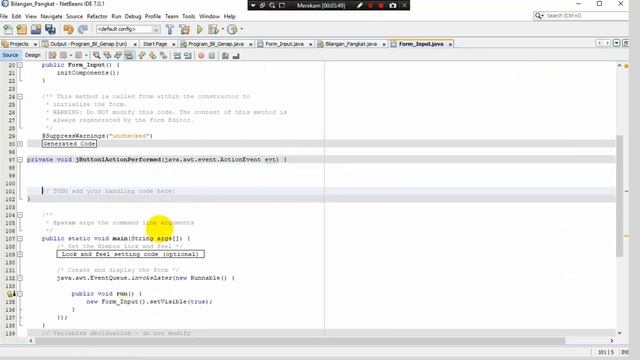Click the vertical editor scrollbar thumb

(620, 196)
